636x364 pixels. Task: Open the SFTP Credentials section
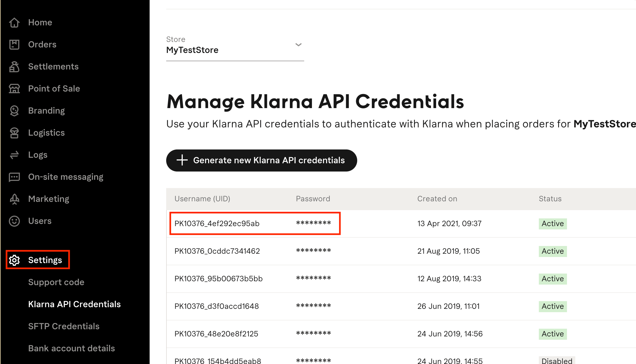click(63, 326)
